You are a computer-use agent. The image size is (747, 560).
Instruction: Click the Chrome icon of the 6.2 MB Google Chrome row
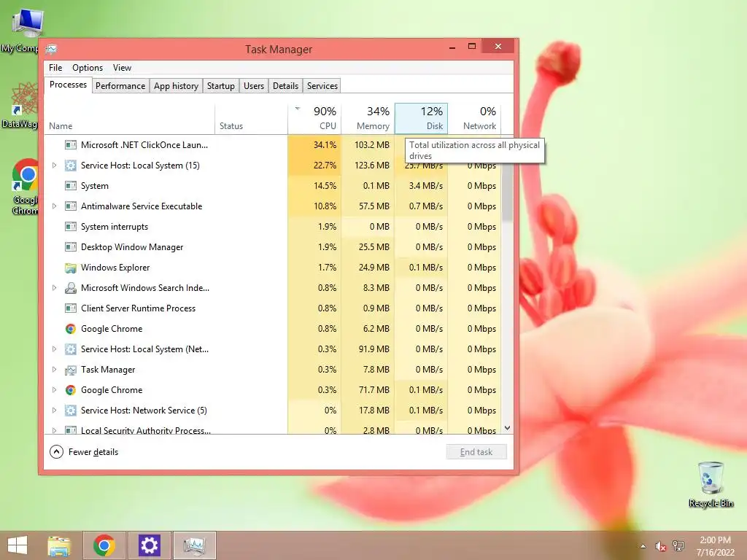(x=71, y=329)
